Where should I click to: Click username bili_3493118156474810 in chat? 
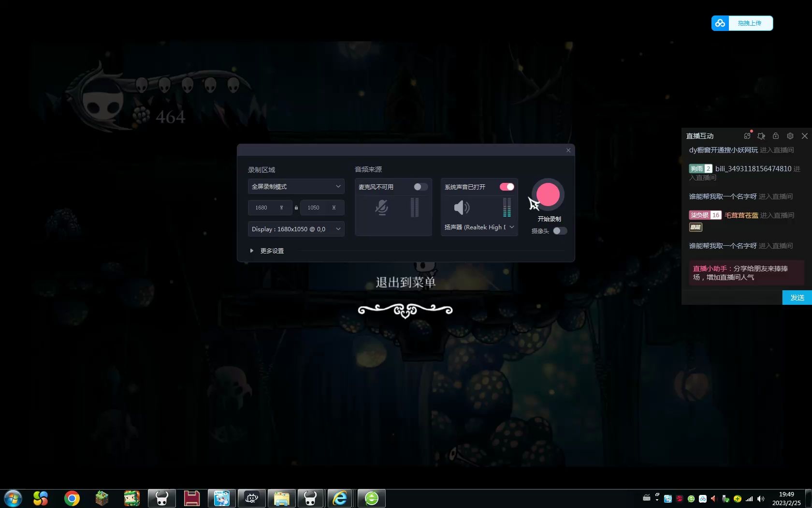tap(753, 168)
